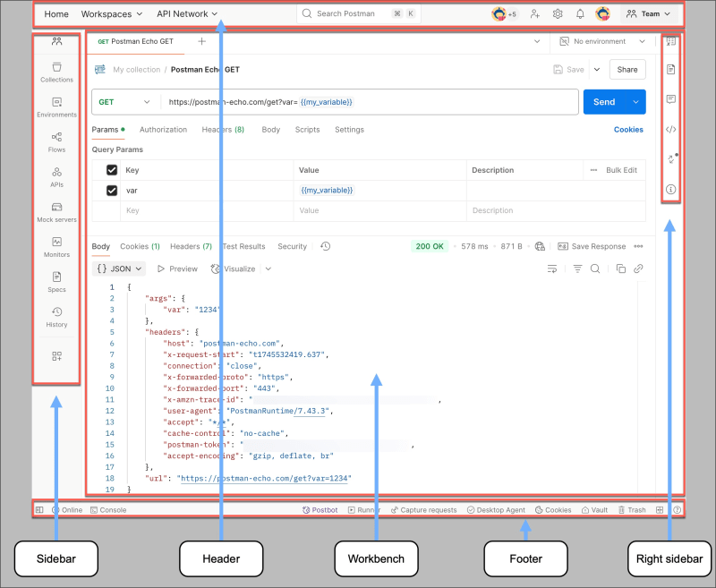Viewport: 716px width, 588px height.
Task: Expand the Visualize options arrow
Action: 268,268
